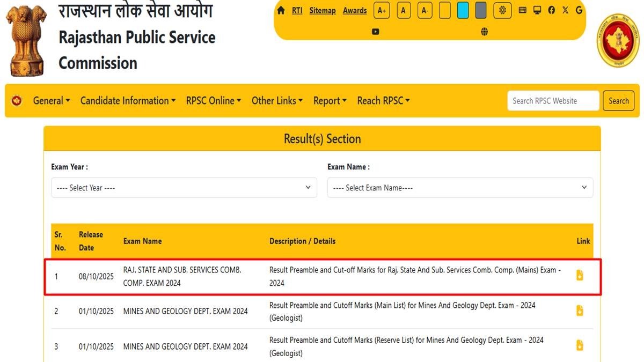Click the on-screen keyboard icon
The width and height of the screenshot is (644, 362).
523,10
